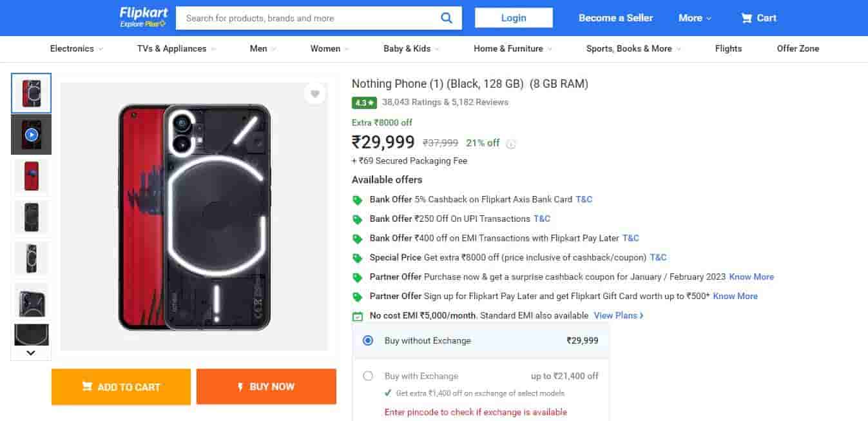Open TVs & Appliances dropdown
Image resolution: width=868 pixels, height=421 pixels.
coord(176,48)
